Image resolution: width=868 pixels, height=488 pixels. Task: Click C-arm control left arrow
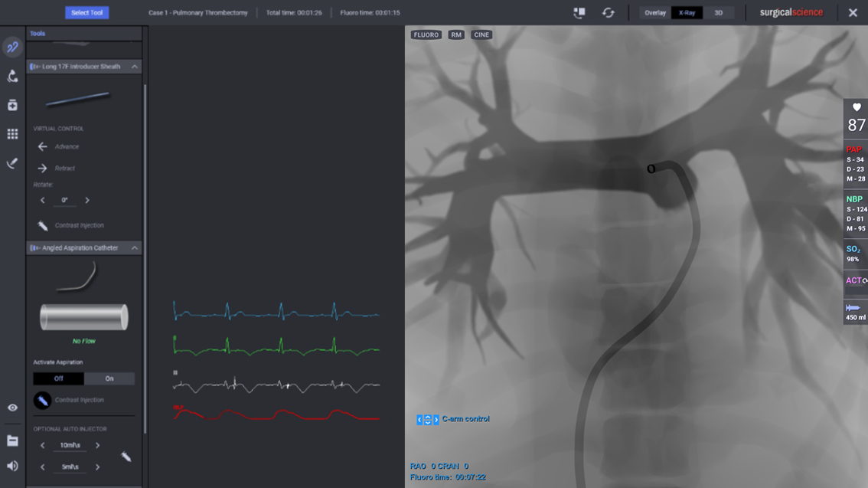[419, 420]
